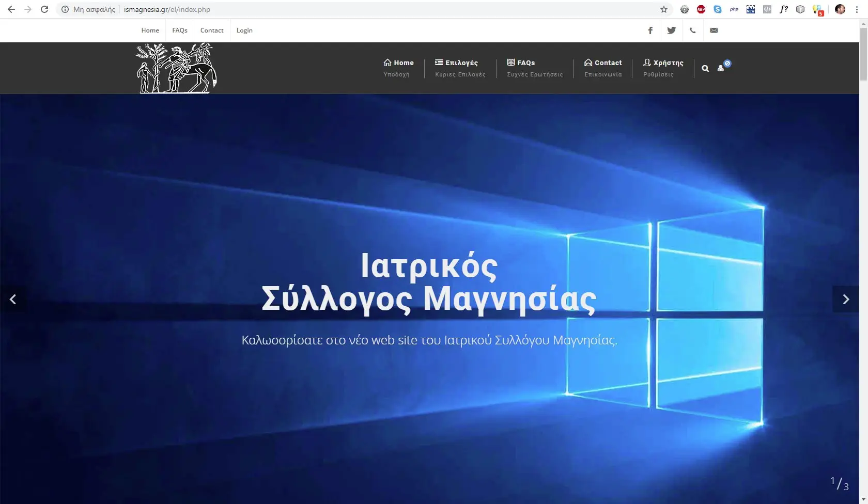
Task: Open the Adblock Plus ABP extension
Action: click(x=701, y=9)
